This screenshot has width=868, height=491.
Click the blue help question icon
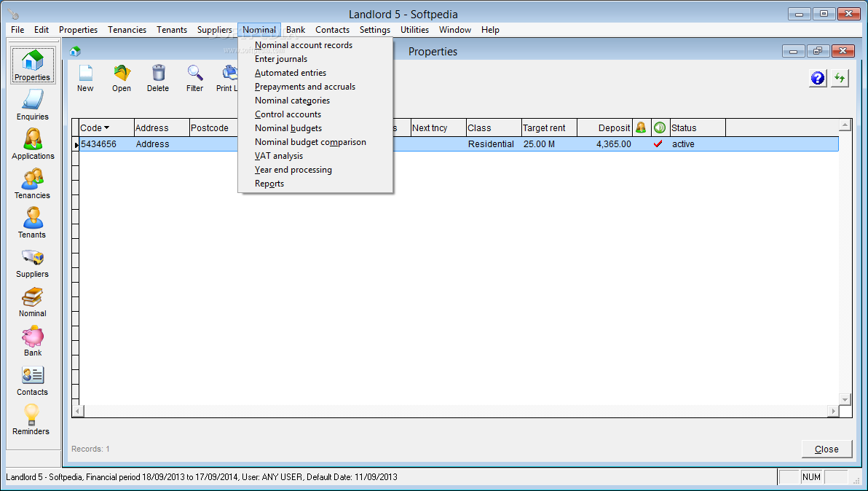pyautogui.click(x=818, y=78)
